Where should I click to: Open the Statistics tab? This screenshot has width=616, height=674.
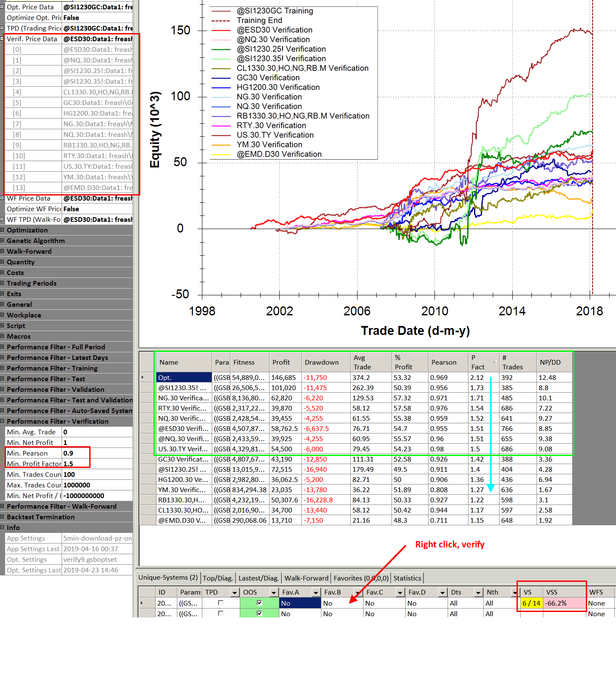pyautogui.click(x=407, y=578)
